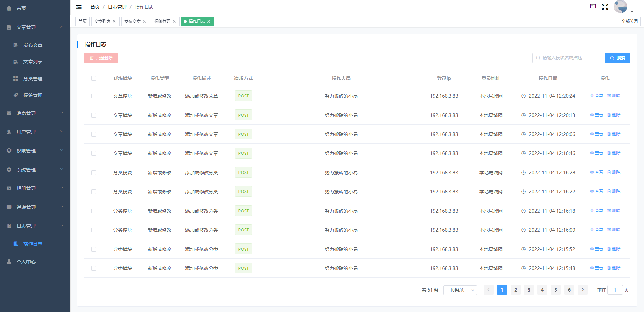Close the 标签管理 tab
This screenshot has width=644, height=312.
(x=174, y=21)
